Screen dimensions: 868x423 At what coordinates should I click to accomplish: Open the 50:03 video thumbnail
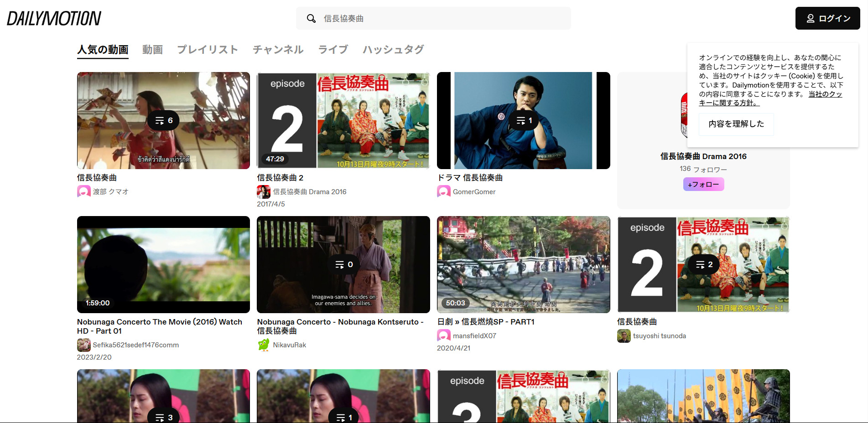[x=523, y=264]
